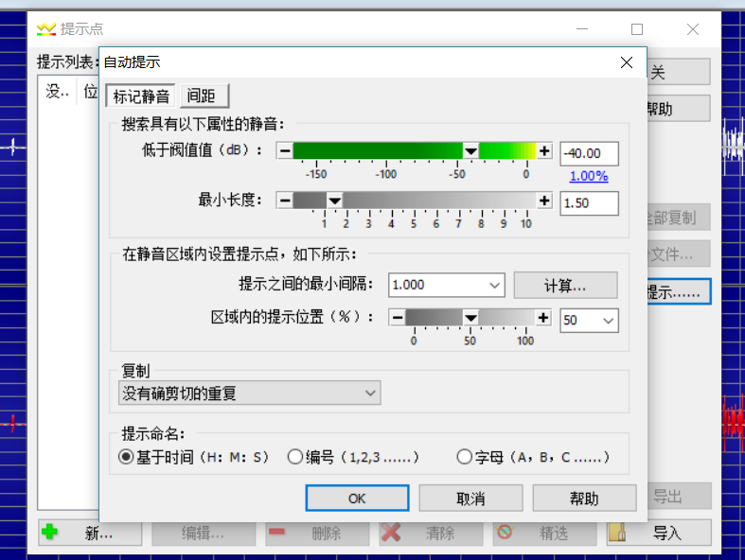This screenshot has width=745, height=560.
Task: Confirm with the OK button
Action: point(357,499)
